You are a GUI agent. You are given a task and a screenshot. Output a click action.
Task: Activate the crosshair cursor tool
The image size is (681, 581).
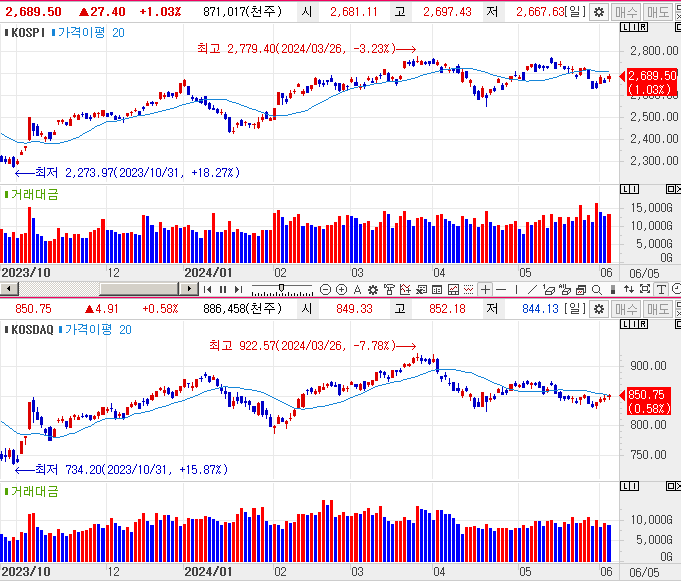(485, 290)
